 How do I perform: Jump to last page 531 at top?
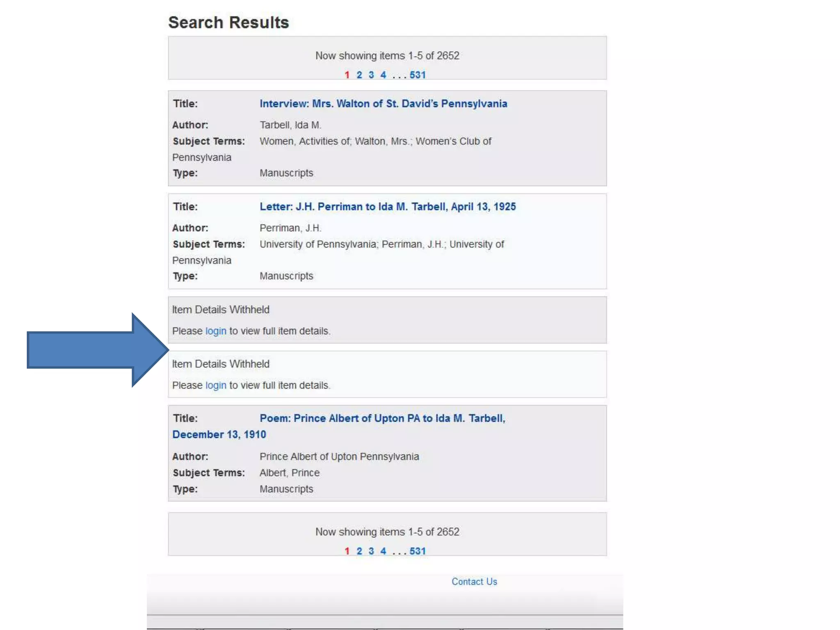417,75
